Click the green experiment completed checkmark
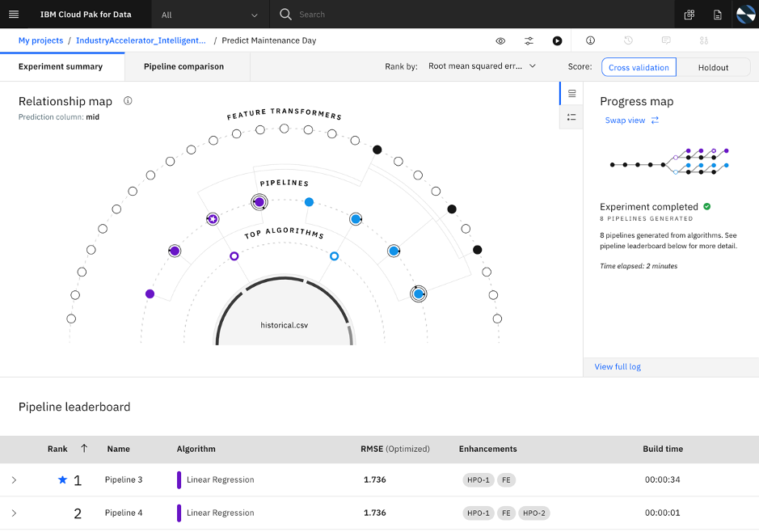The width and height of the screenshot is (759, 532). (706, 207)
